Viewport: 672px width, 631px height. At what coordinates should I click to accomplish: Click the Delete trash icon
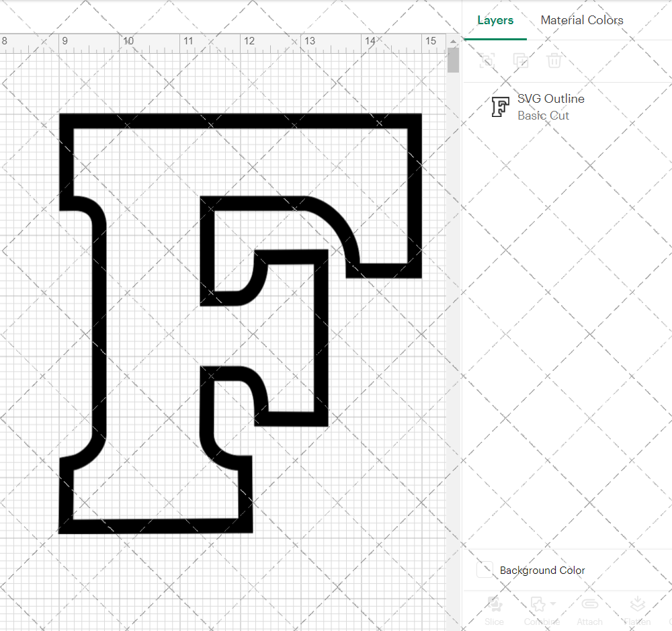[554, 60]
